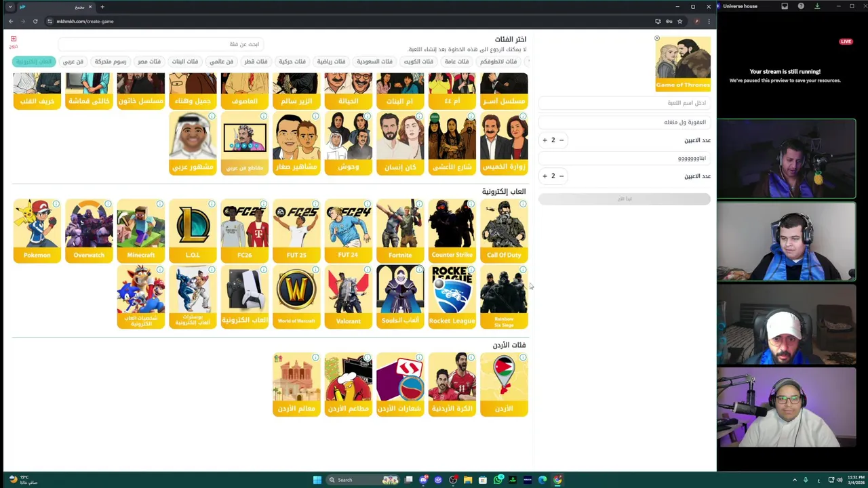The height and width of the screenshot is (488, 868).
Task: Select the FUT 25 category card
Action: tap(296, 230)
